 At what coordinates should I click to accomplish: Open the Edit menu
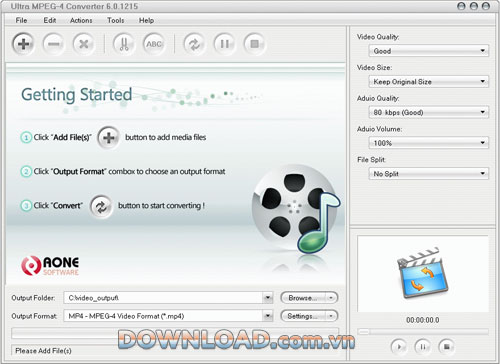pyautogui.click(x=50, y=20)
